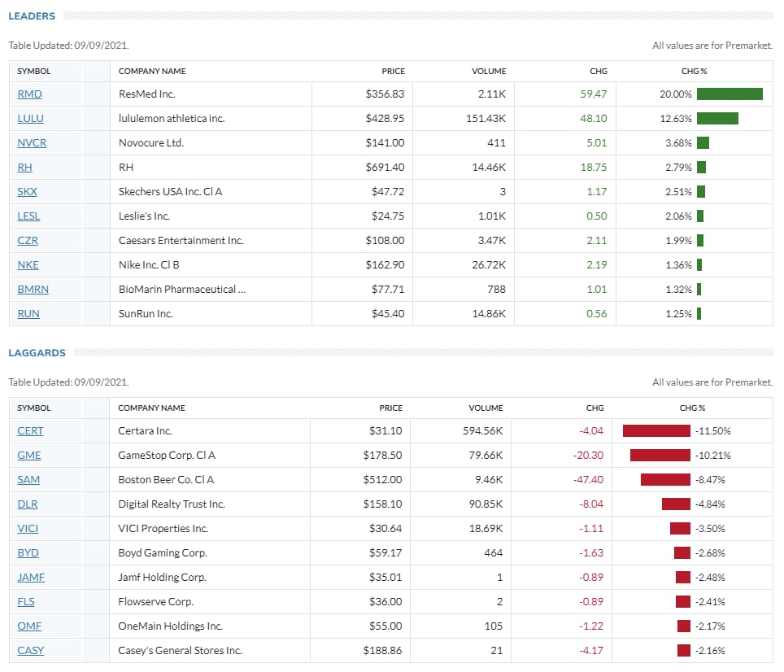
Task: Open the RMD symbol link
Action: (29, 94)
